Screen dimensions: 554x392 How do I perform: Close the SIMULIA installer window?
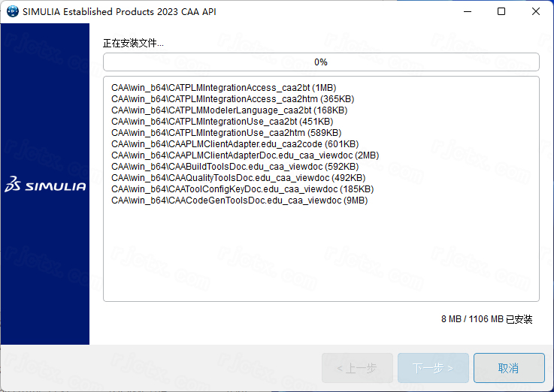pos(535,12)
